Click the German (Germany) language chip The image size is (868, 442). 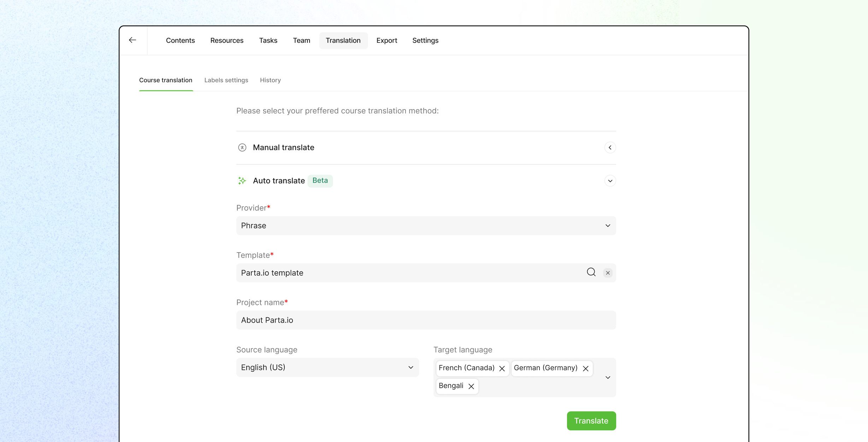[552, 368]
